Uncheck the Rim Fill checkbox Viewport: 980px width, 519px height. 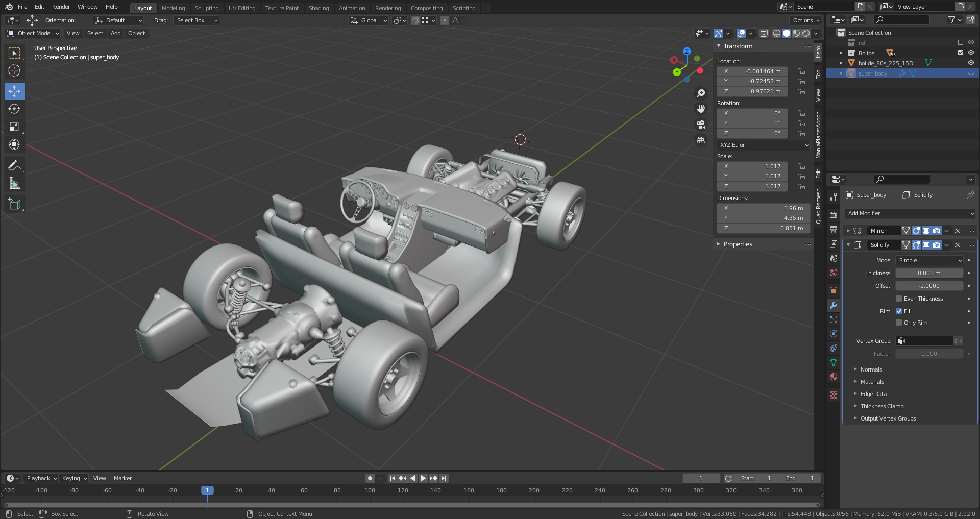click(x=899, y=311)
